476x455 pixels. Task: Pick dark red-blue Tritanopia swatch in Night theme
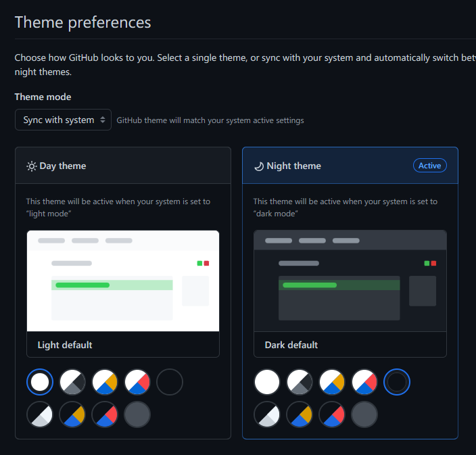[x=332, y=414]
